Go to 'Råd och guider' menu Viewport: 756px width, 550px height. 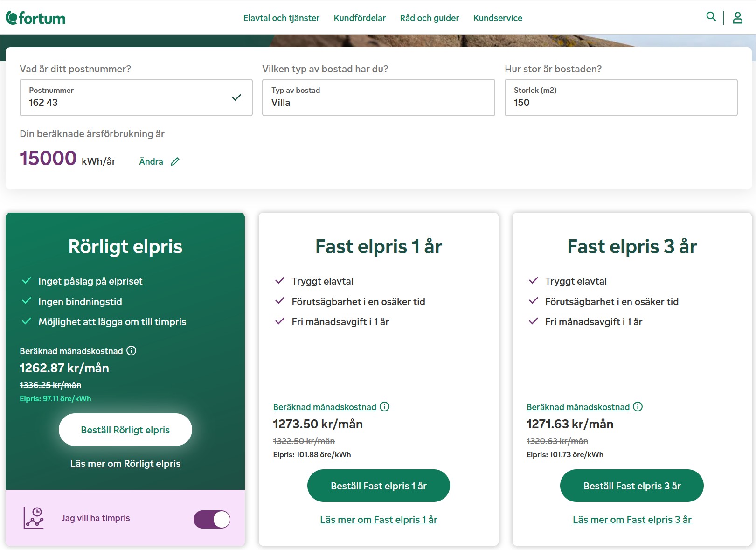[x=429, y=18]
